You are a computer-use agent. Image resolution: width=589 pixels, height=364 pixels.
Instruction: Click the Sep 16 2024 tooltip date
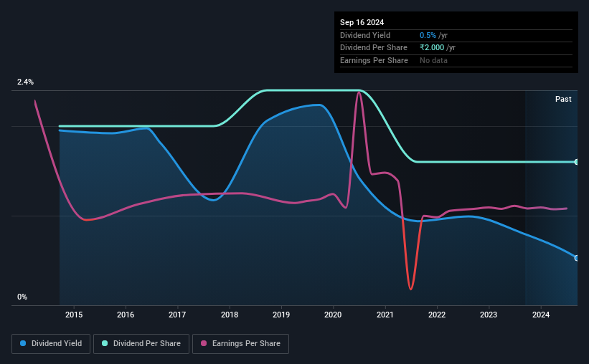(x=362, y=22)
